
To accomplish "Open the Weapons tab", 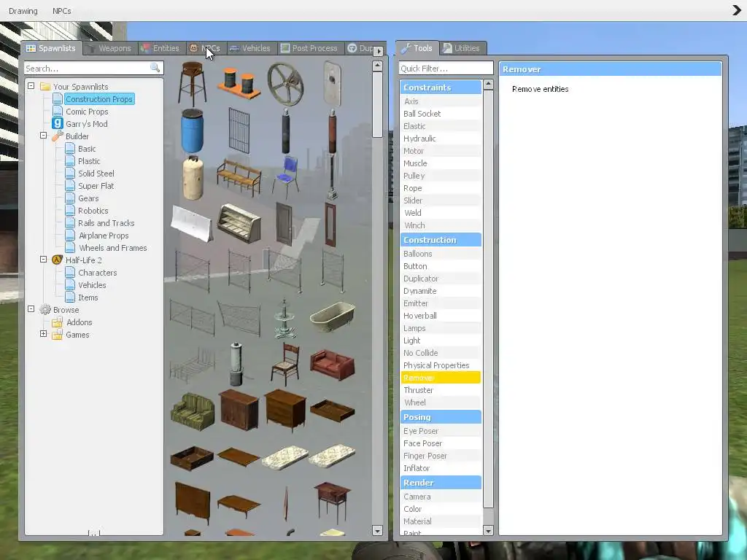I will click(x=110, y=48).
